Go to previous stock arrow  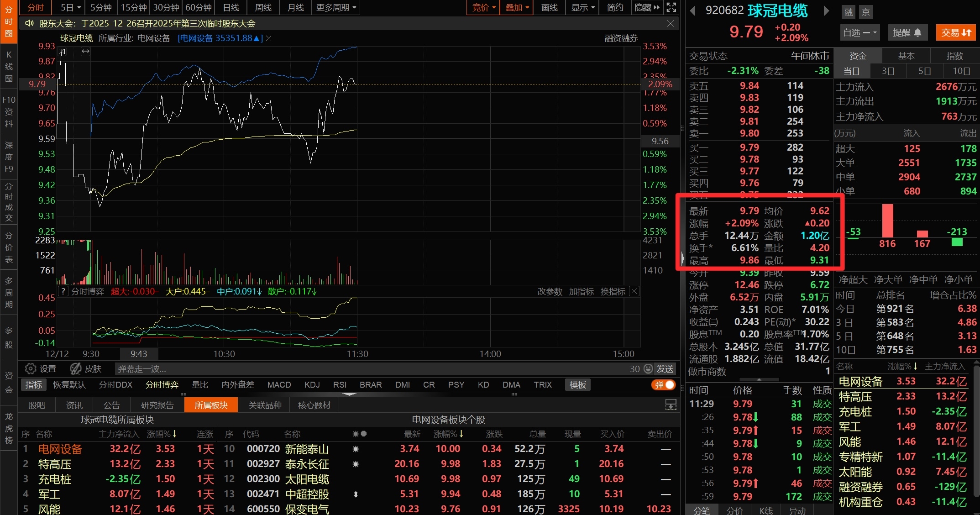point(692,11)
